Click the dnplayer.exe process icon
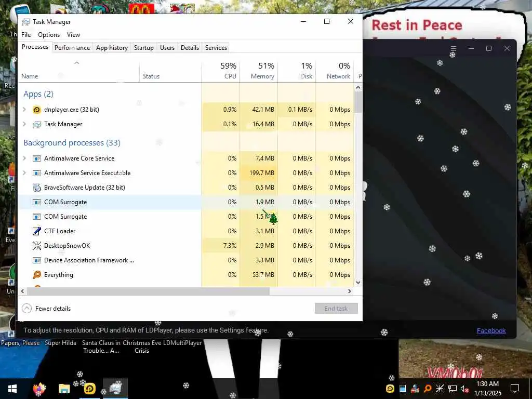Viewport: 532px width, 399px height. (37, 110)
